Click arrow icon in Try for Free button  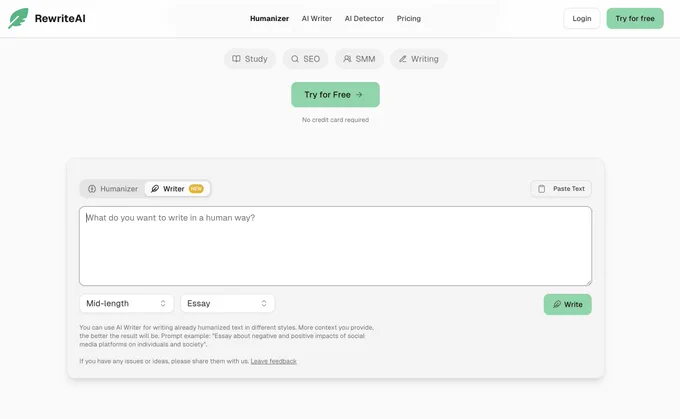coord(359,95)
